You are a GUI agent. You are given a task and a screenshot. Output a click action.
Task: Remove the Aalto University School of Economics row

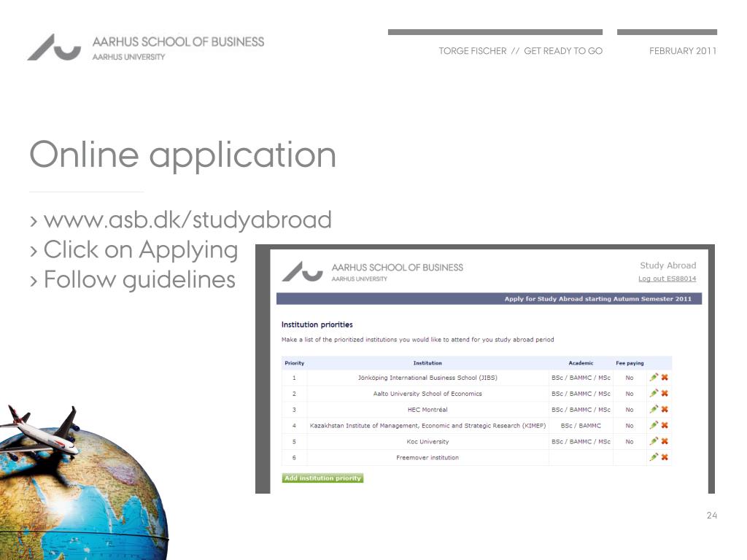coord(665,393)
